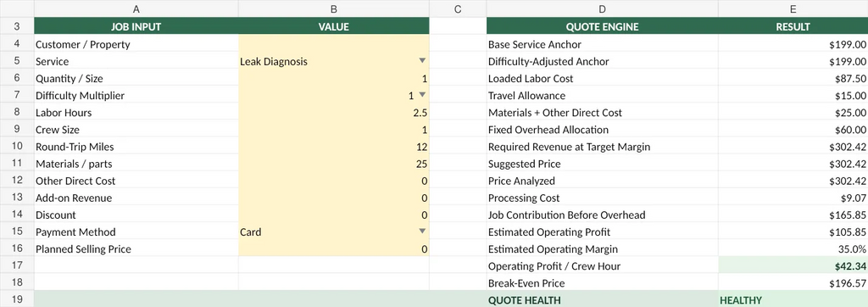Image resolution: width=868 pixels, height=307 pixels.
Task: Open the Difficulty Multiplier dropdown arrow
Action: click(422, 95)
